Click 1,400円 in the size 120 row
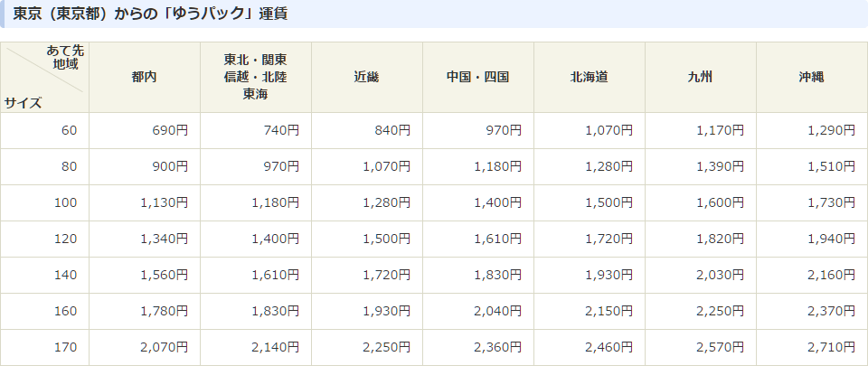This screenshot has width=868, height=366. (x=275, y=239)
